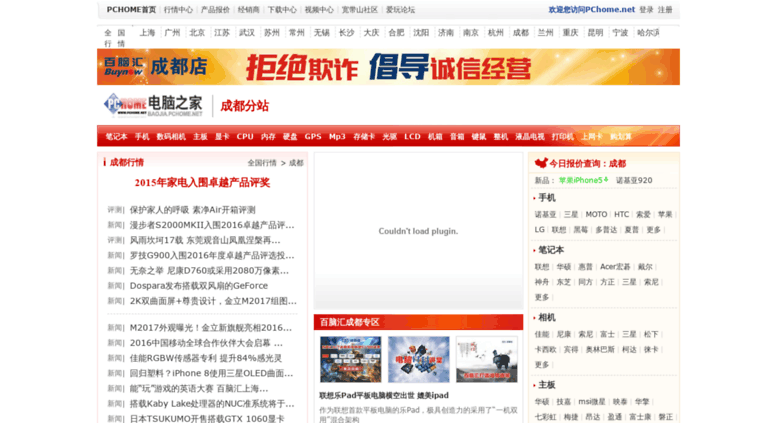Open article 回归塑料？iPhone 8使用三星OLED
777x423 pixels.
[212, 373]
